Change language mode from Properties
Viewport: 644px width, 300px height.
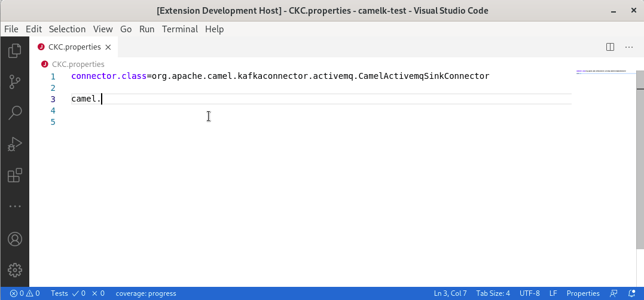[582, 293]
